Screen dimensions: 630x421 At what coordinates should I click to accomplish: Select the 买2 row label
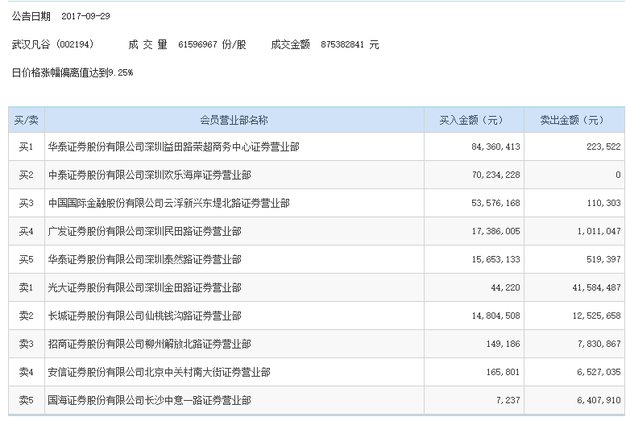26,175
